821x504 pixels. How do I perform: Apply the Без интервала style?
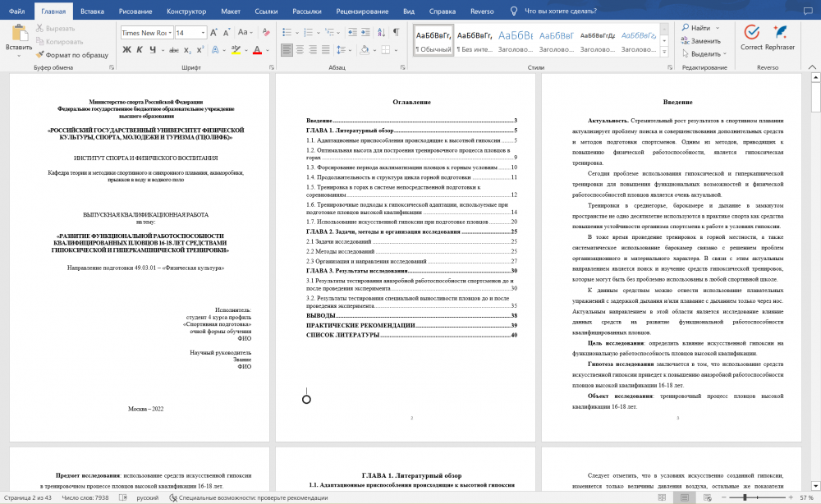pyautogui.click(x=475, y=41)
